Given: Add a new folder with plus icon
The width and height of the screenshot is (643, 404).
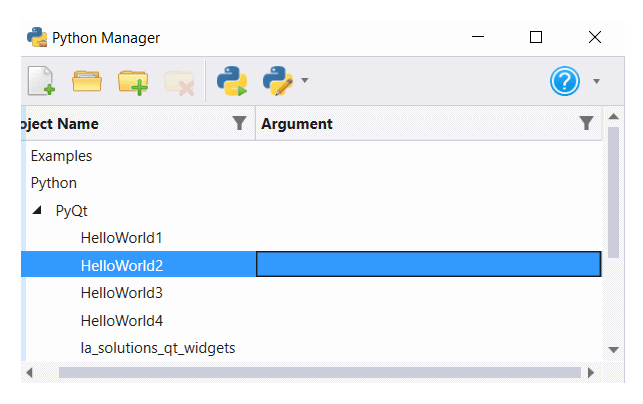Looking at the screenshot, I should 133,82.
